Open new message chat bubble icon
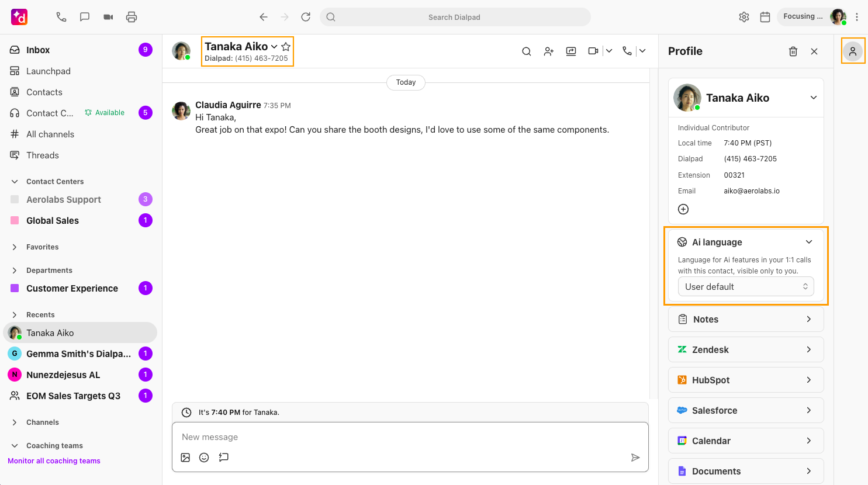Image resolution: width=868 pixels, height=485 pixels. pyautogui.click(x=85, y=17)
